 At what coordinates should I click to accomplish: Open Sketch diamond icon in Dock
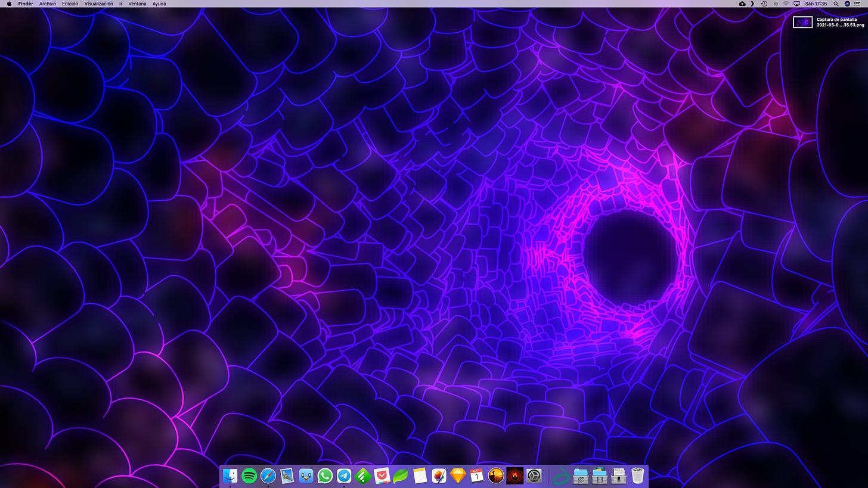point(458,475)
